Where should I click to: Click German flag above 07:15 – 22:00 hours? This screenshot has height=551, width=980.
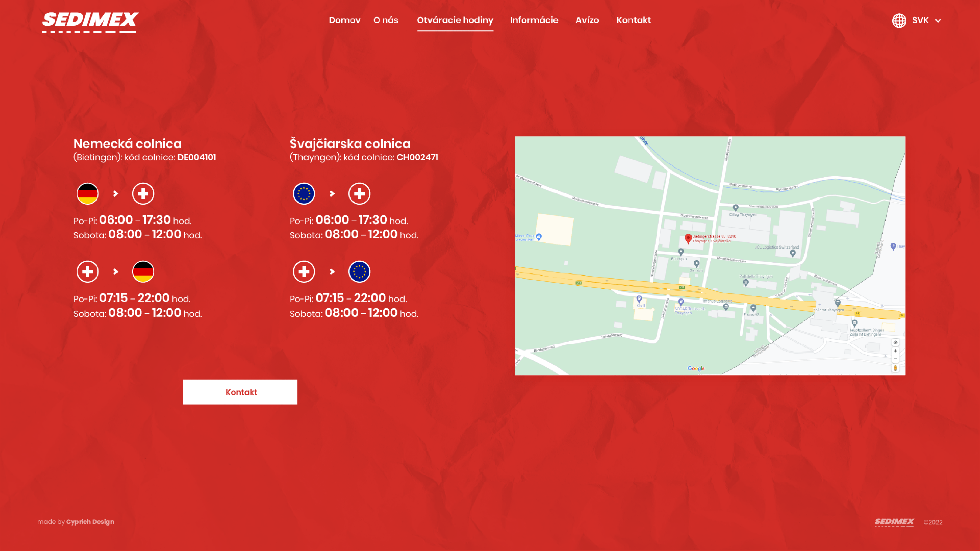click(143, 272)
